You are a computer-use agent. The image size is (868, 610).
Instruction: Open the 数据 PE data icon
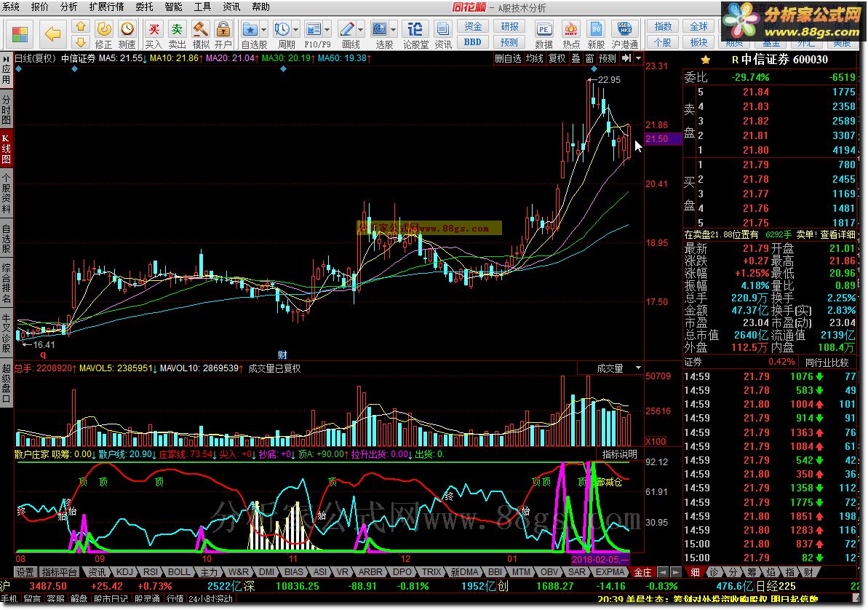point(544,34)
